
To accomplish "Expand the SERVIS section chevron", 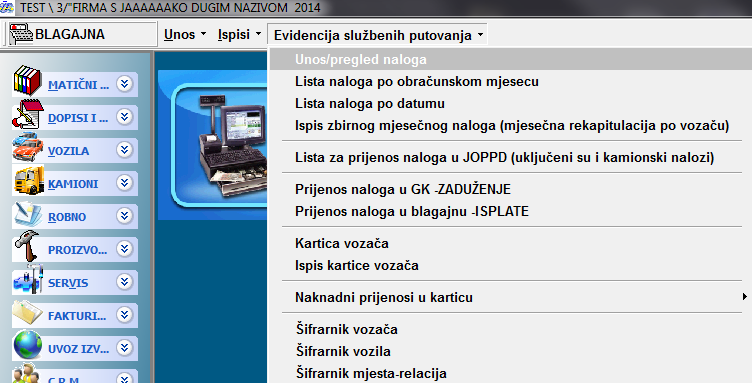I will [124, 282].
